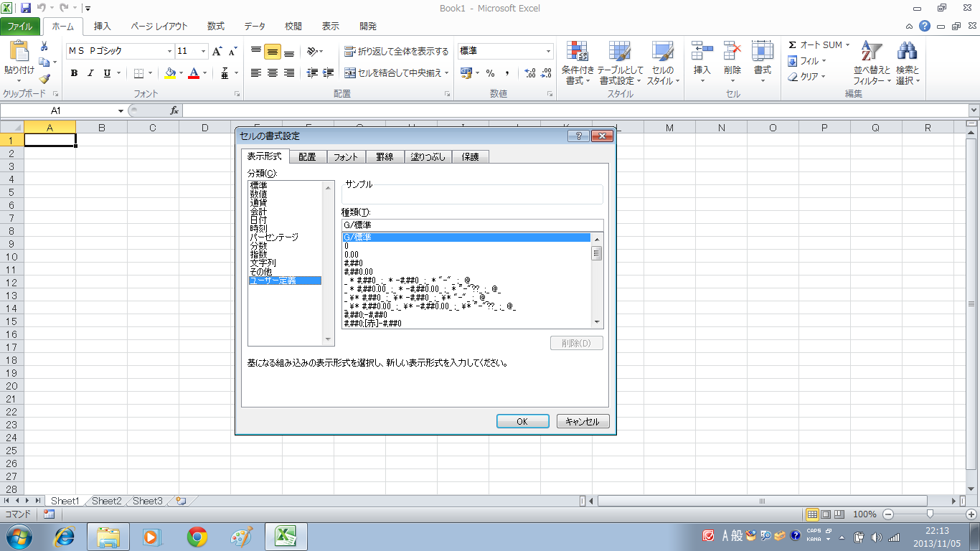Switch to page layout view in status bar

[x=826, y=514]
